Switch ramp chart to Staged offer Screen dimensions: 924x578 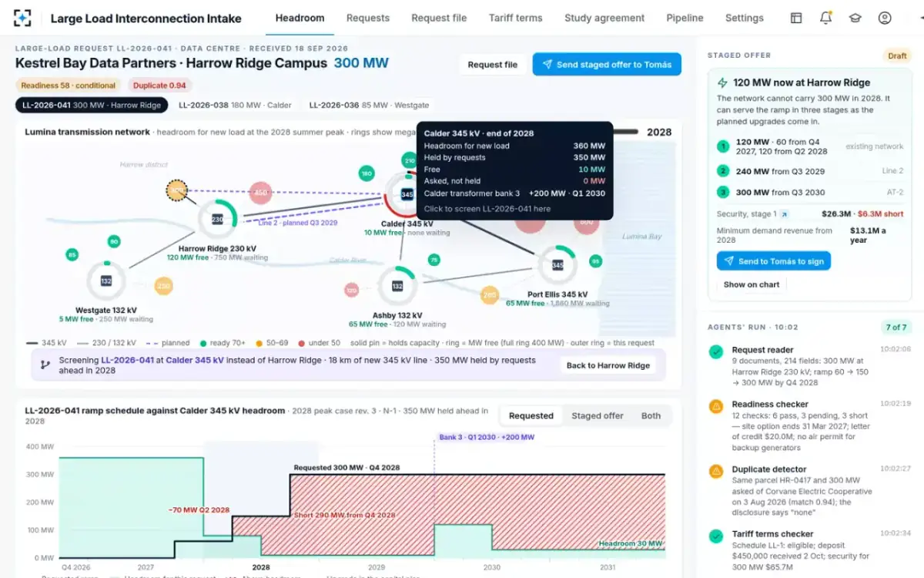tap(597, 415)
